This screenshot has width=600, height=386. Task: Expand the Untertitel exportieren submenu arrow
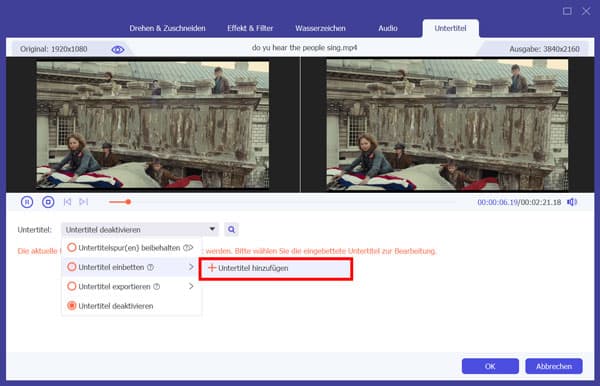pyautogui.click(x=191, y=286)
